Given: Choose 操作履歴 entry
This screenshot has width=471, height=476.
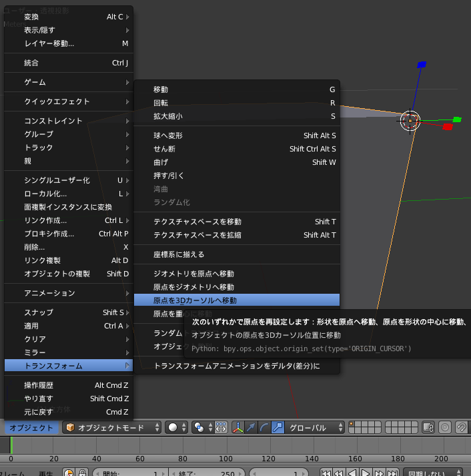Looking at the screenshot, I should click(x=69, y=385).
